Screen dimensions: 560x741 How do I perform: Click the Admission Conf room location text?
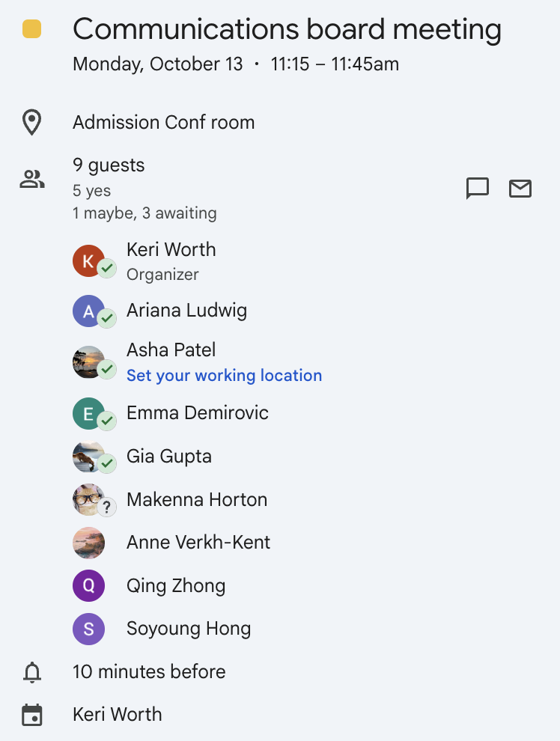tap(163, 122)
